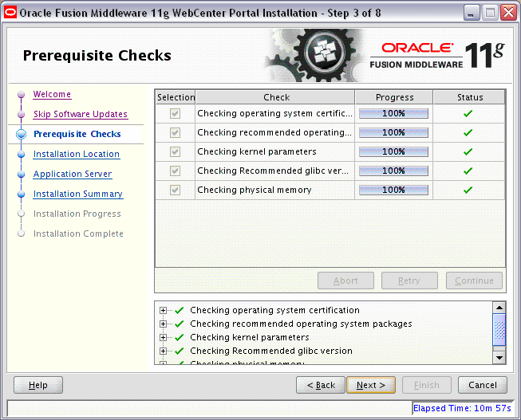
Task: Click progress bar for kernel parameters check
Action: pos(393,151)
